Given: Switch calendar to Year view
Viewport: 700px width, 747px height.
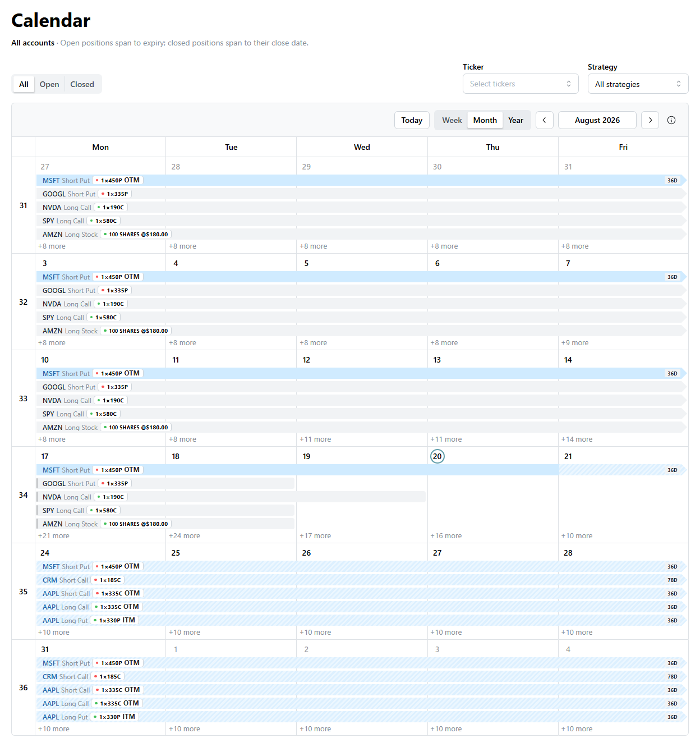Looking at the screenshot, I should pyautogui.click(x=515, y=120).
